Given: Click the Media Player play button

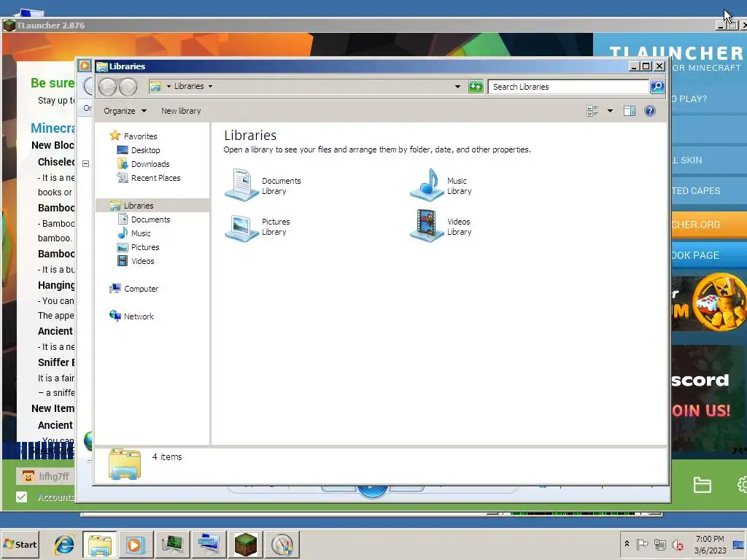Looking at the screenshot, I should coord(372,491).
